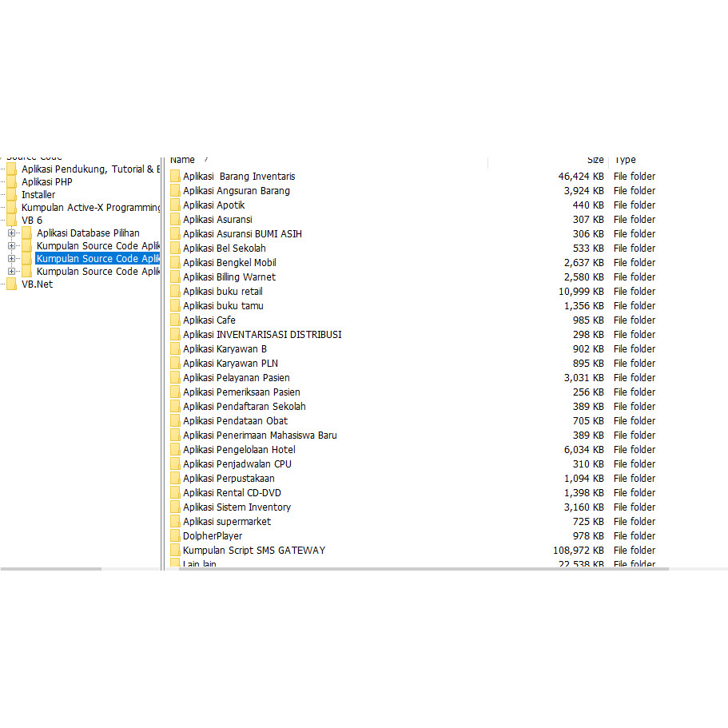Click folder icon of Aplikasi Pengelolaan Hotel
This screenshot has width=728, height=728.
[x=175, y=449]
